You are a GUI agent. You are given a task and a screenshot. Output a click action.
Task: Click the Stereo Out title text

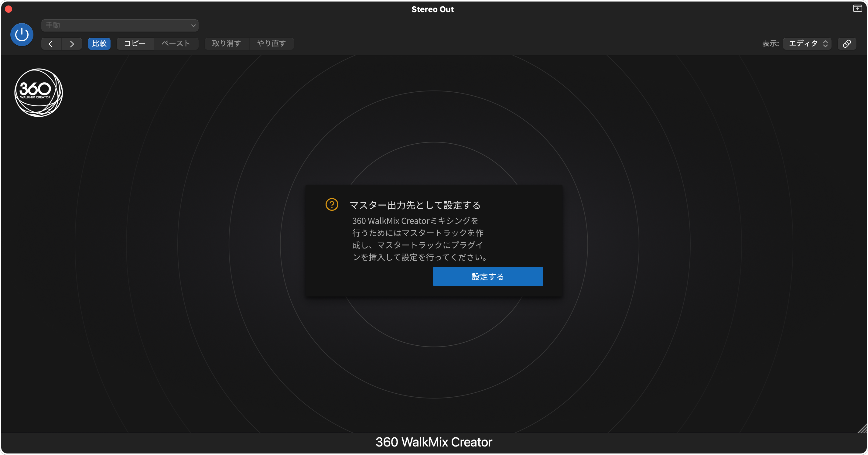pyautogui.click(x=432, y=9)
